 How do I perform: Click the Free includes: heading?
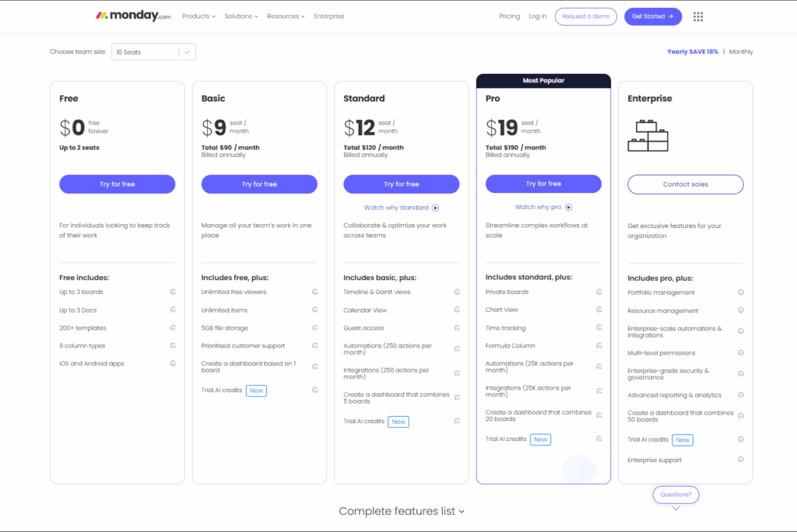coord(84,278)
